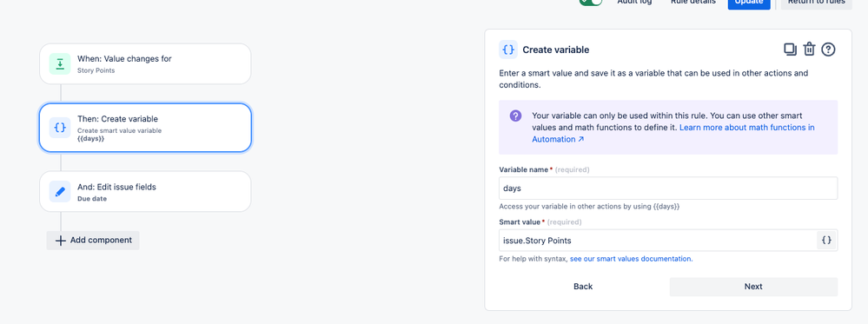Click the Create variable braces icon in rule

[x=60, y=128]
